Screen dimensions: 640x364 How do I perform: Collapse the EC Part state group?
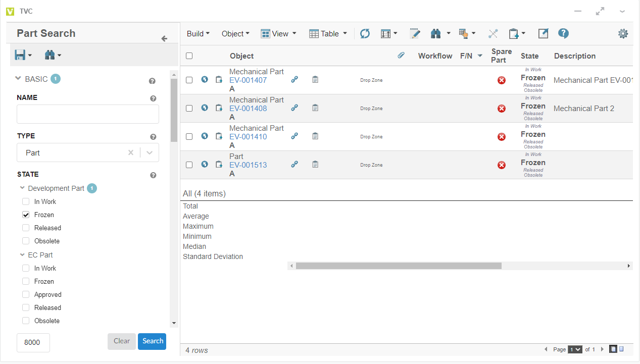click(x=23, y=255)
